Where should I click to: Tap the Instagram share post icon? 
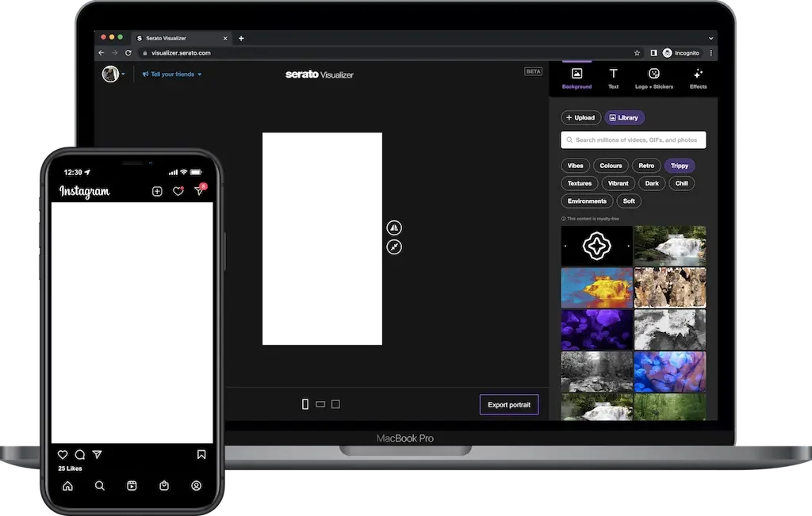[97, 454]
